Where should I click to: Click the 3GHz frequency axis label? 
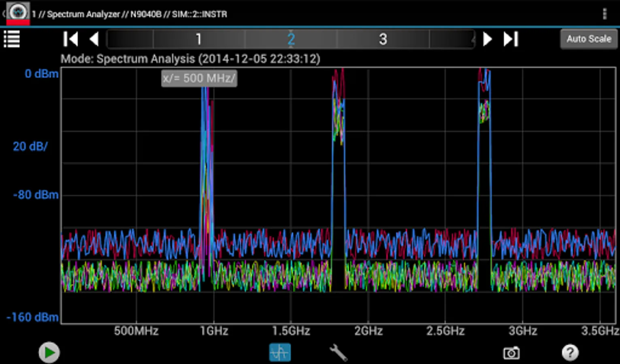coord(523,331)
